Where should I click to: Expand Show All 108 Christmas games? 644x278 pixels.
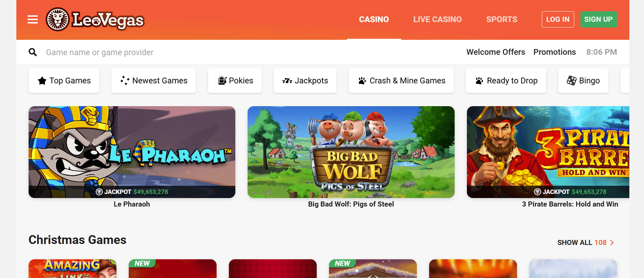586,243
